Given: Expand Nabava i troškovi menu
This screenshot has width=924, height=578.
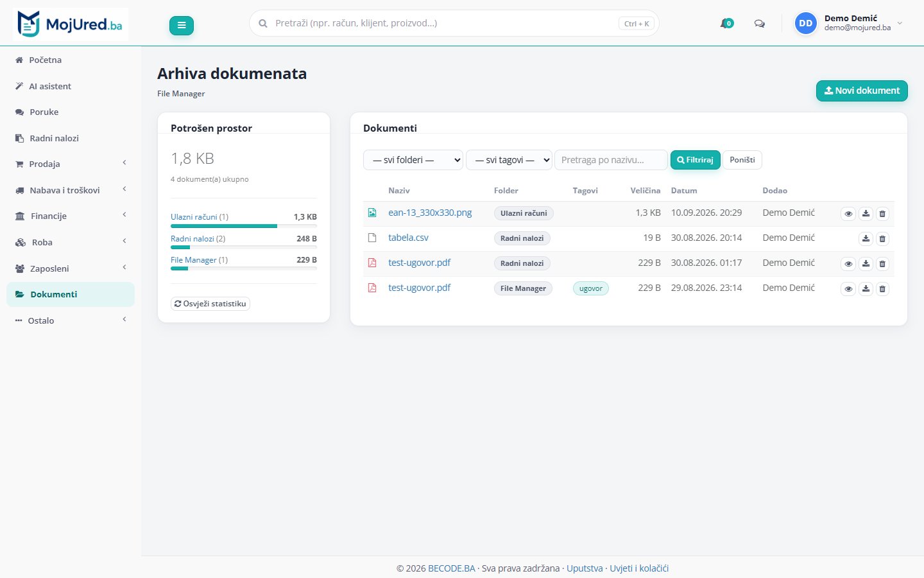Looking at the screenshot, I should click(x=71, y=190).
